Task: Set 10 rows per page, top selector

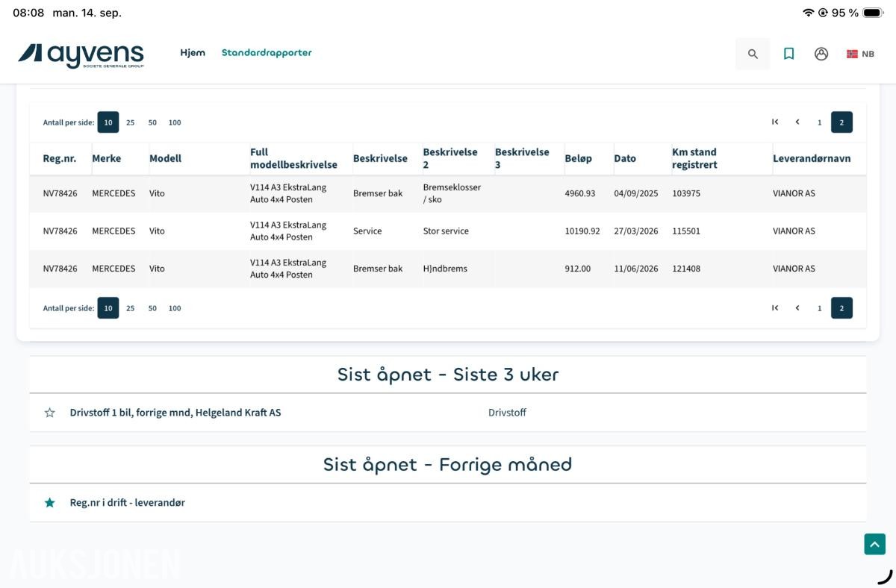Action: tap(108, 122)
